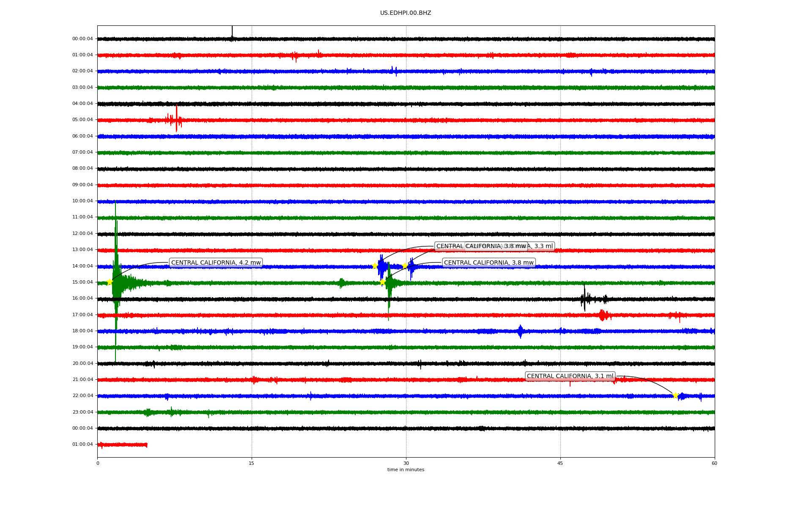Click the star marker for the 4.2 mw event
Viewport: 812px width, 508px height.
click(x=110, y=282)
